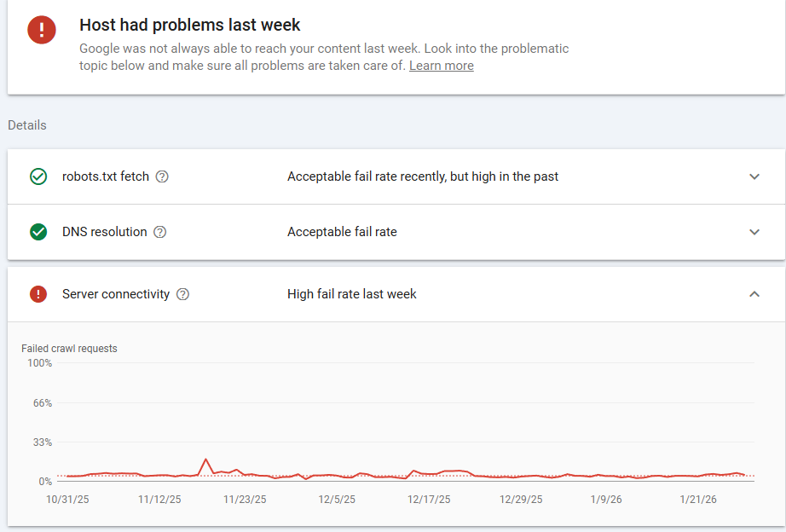Click 'High fail rate last week' status text
Screen dimensions: 786x532
pos(352,294)
